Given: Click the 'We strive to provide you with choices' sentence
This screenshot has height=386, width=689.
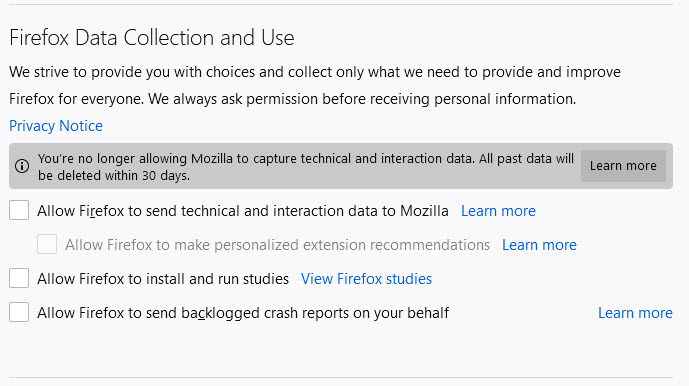Looking at the screenshot, I should [x=315, y=72].
